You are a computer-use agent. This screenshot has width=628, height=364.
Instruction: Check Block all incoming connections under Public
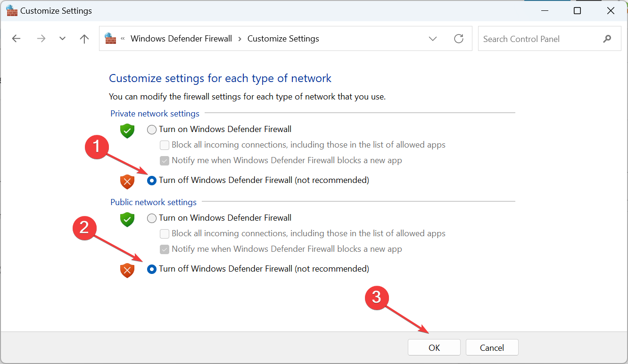coord(164,233)
